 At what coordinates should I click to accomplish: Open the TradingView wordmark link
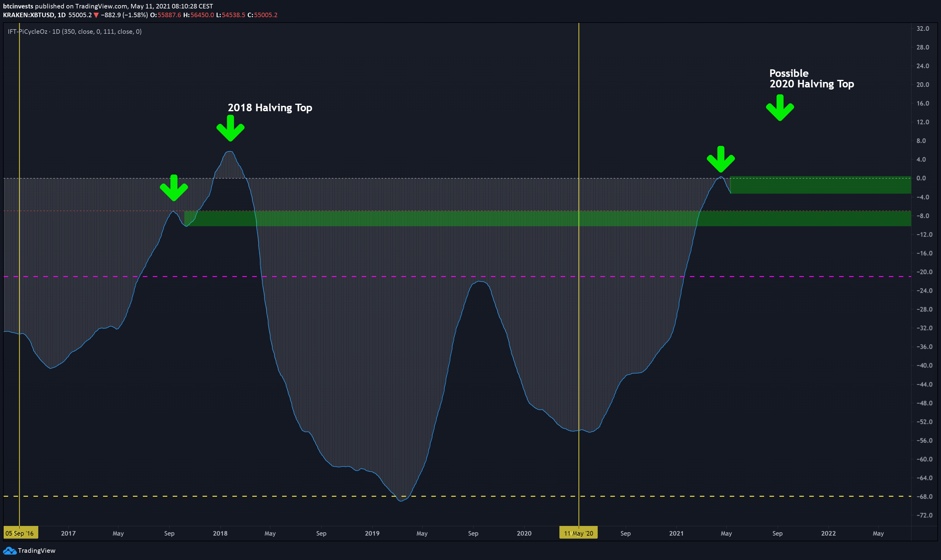tap(36, 551)
